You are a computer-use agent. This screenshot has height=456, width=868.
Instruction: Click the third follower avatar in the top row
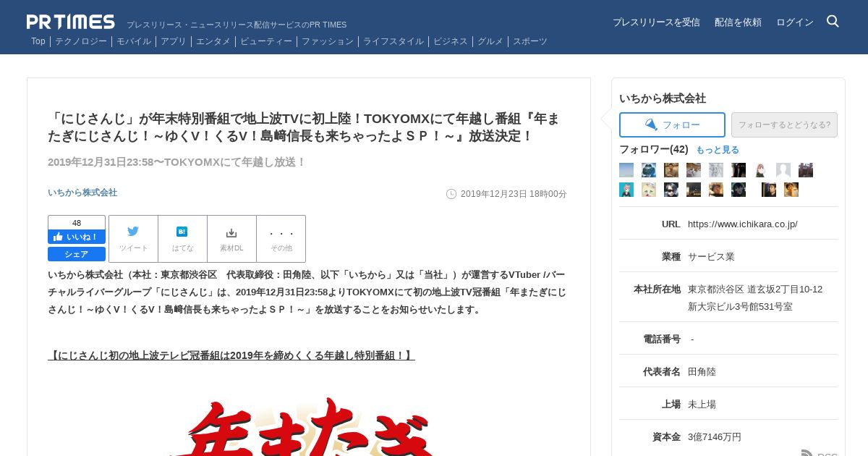coord(671,170)
